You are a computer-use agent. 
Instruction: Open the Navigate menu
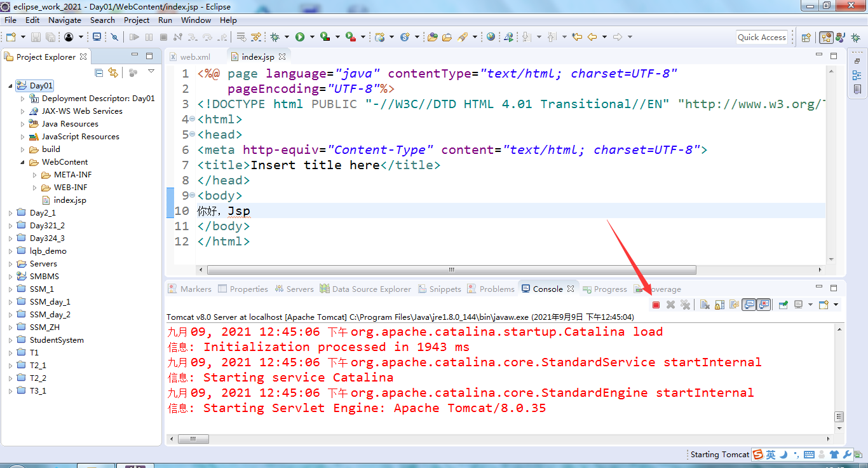(x=65, y=20)
